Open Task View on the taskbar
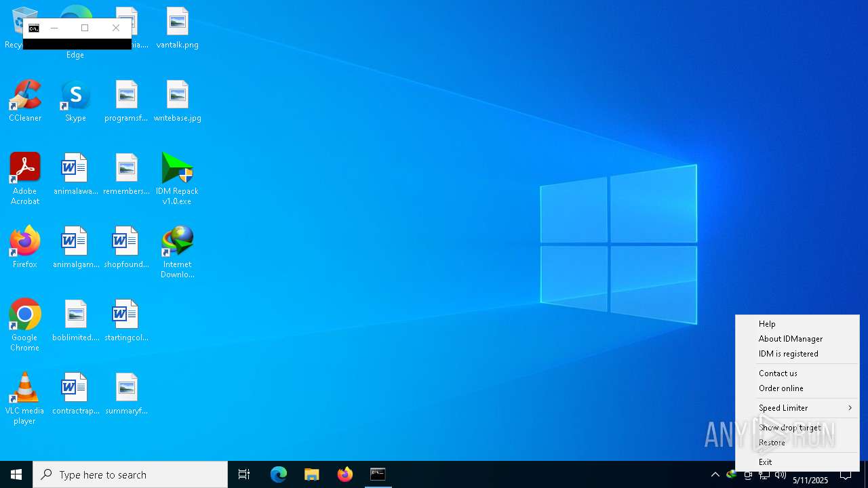The image size is (868, 488). (244, 474)
